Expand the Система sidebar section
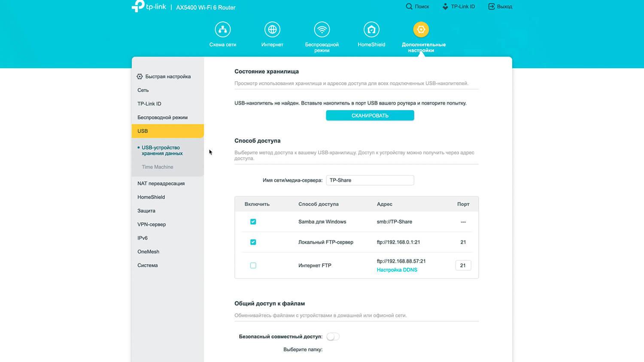 [148, 265]
